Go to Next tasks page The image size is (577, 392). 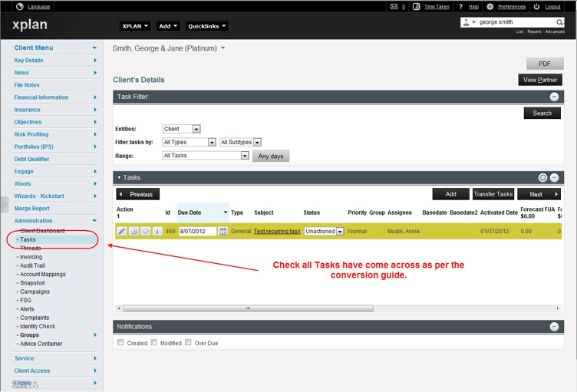click(x=539, y=194)
